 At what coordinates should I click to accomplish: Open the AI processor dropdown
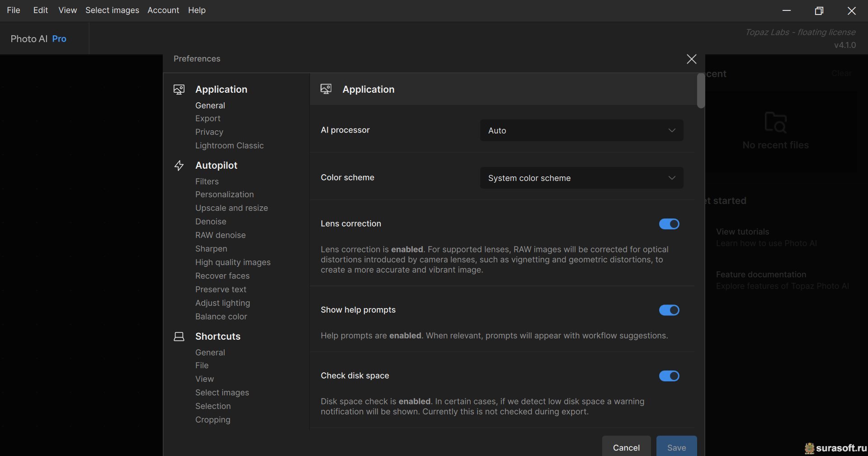(581, 130)
